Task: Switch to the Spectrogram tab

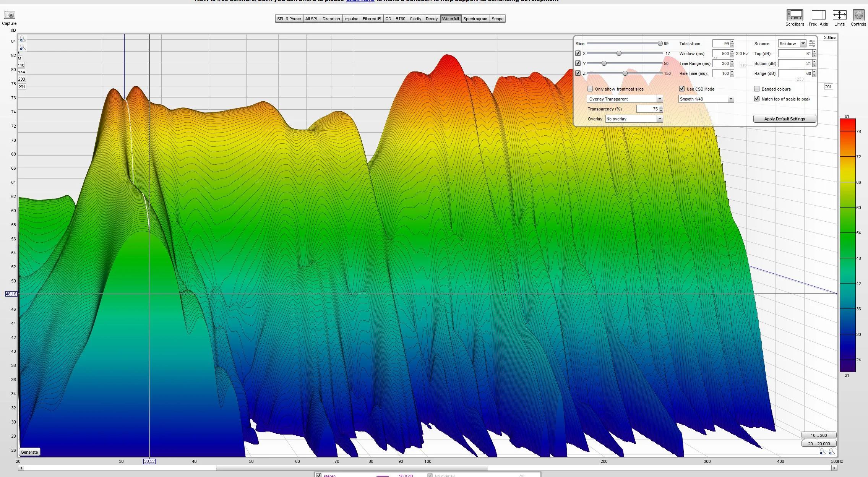Action: coord(475,19)
